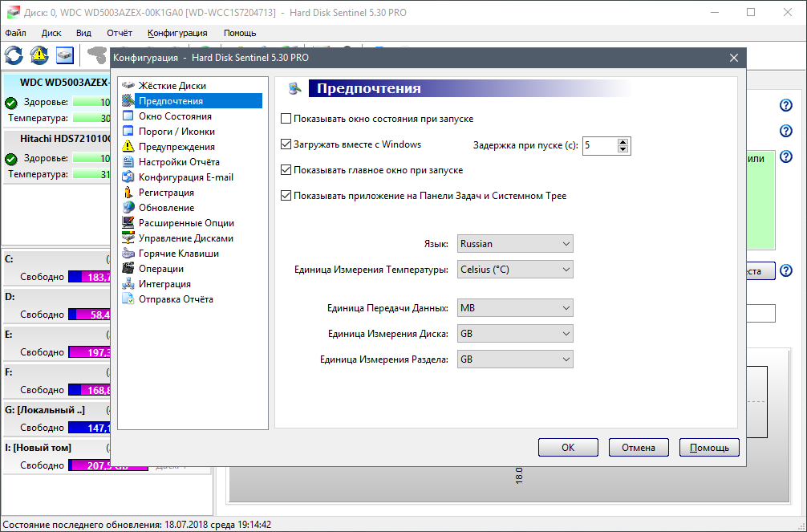Image resolution: width=807 pixels, height=532 pixels.
Task: Select Расширенные Опции in settings list
Action: 186,223
